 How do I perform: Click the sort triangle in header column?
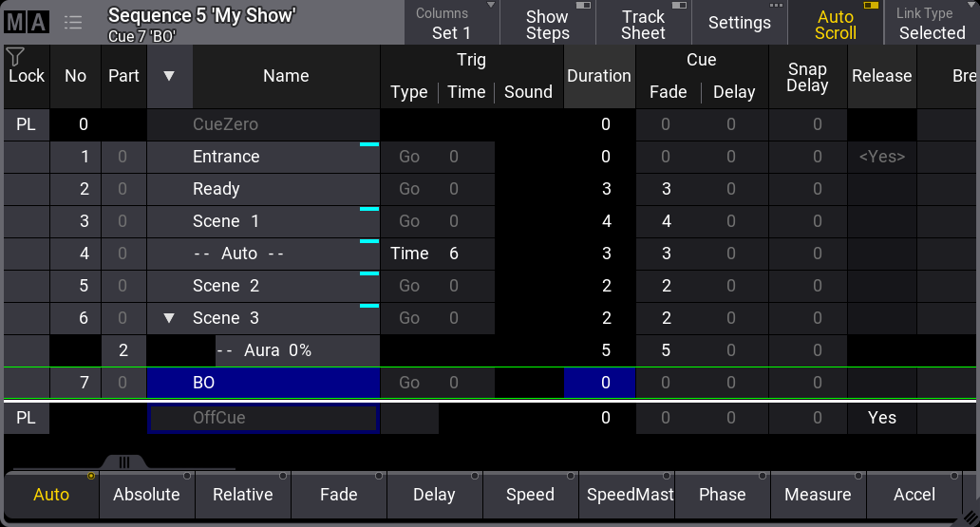169,76
